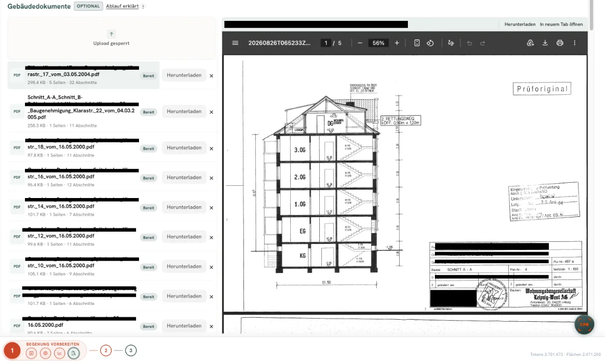Select the document search icon in stepper
This screenshot has width=605, height=364.
pos(73,353)
